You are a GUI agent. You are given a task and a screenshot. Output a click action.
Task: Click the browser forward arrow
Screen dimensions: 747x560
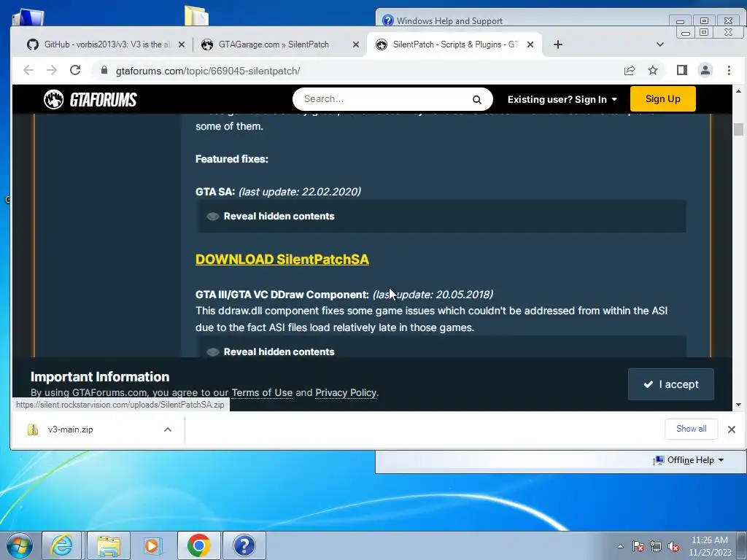tap(52, 71)
